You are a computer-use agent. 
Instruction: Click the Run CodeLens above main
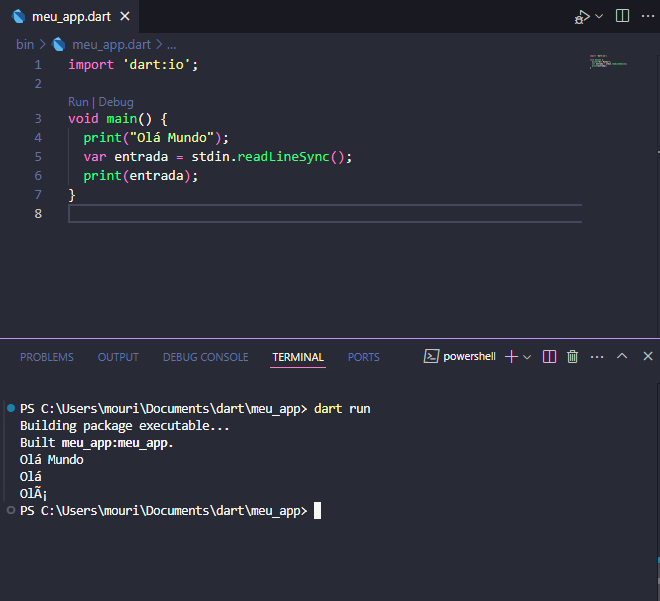point(78,102)
